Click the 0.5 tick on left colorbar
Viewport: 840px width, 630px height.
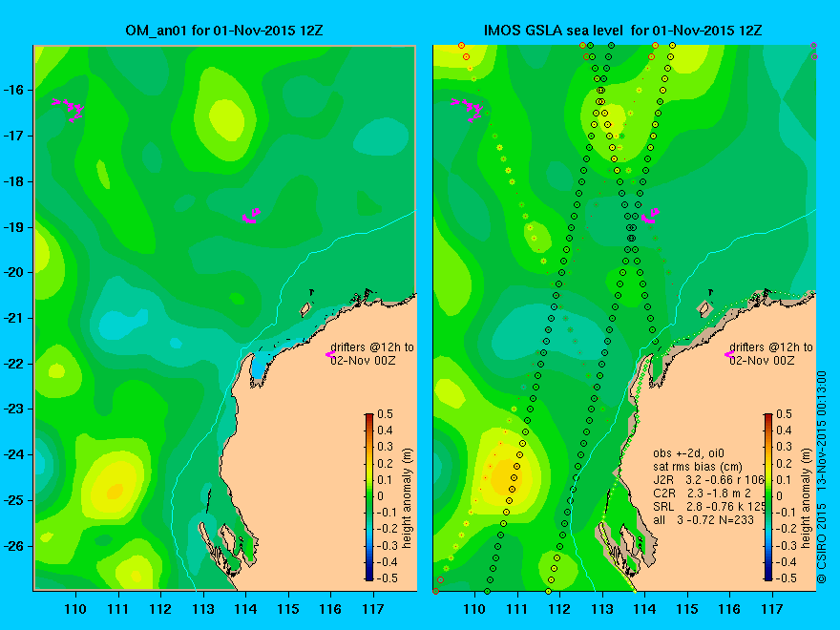[x=385, y=414]
